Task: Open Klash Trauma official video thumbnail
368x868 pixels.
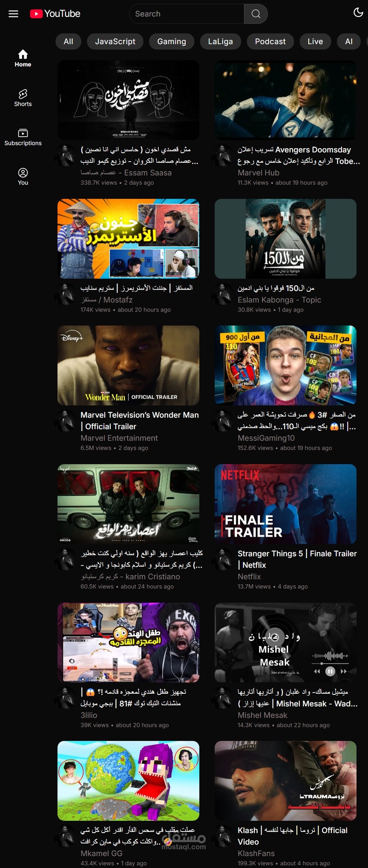Action: click(286, 781)
